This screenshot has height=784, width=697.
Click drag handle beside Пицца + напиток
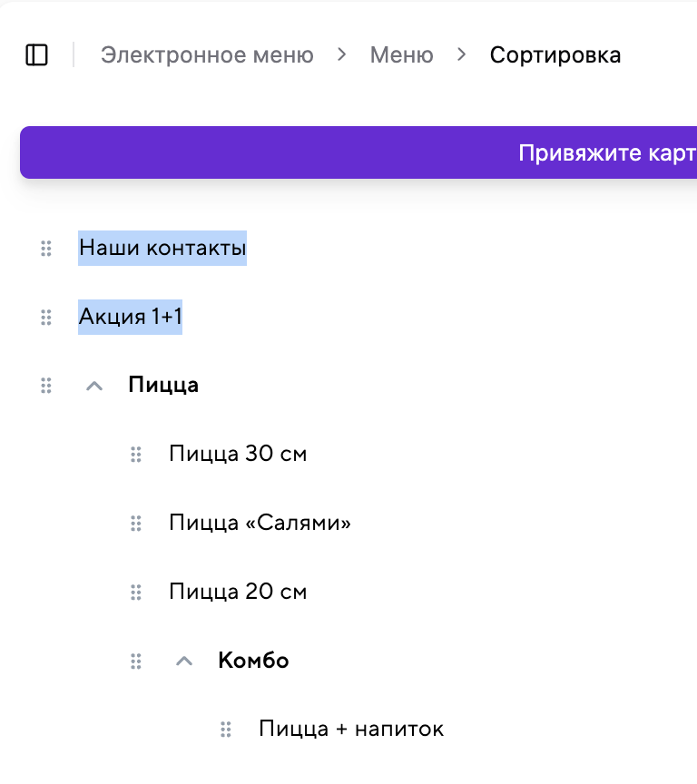[x=226, y=730]
